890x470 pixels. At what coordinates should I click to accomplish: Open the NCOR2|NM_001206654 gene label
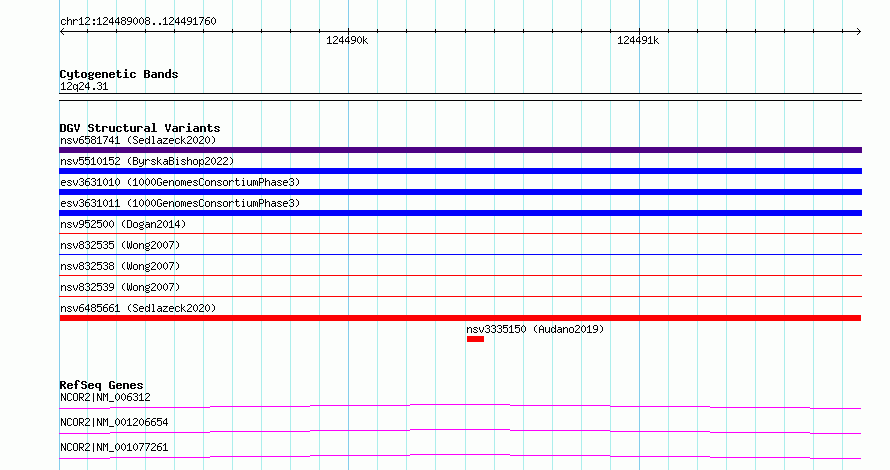pos(114,422)
